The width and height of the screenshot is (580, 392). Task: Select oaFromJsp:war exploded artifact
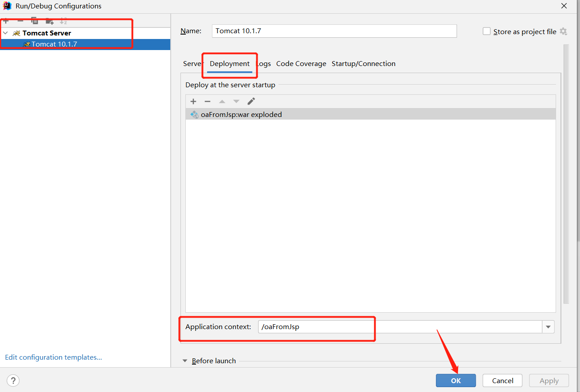370,114
